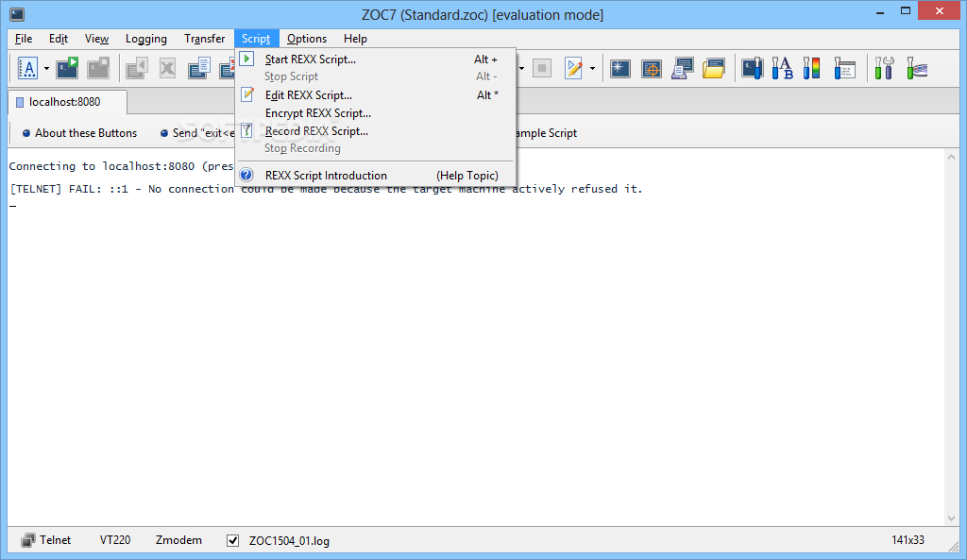
Task: Expand the edit script pencil dropdown arrow
Action: 593,68
